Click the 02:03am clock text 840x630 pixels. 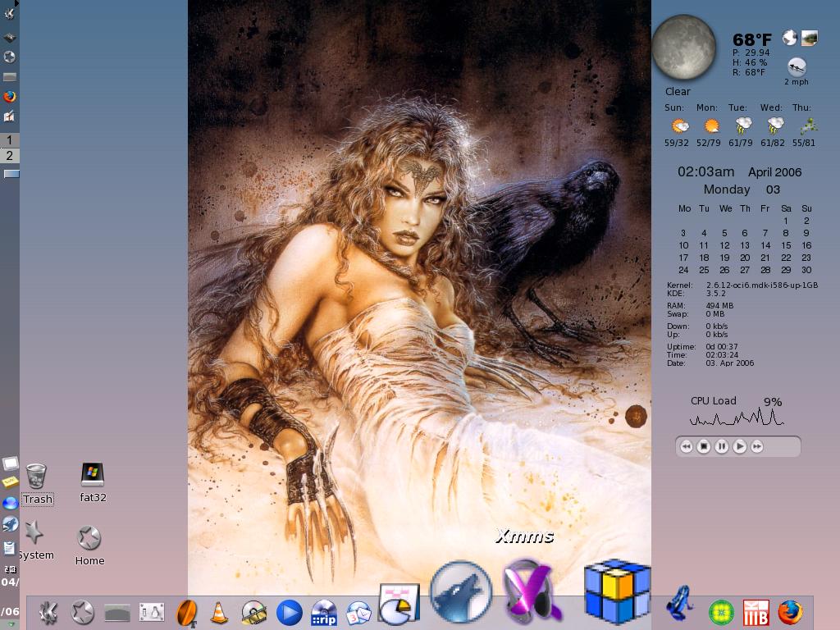[x=705, y=172]
